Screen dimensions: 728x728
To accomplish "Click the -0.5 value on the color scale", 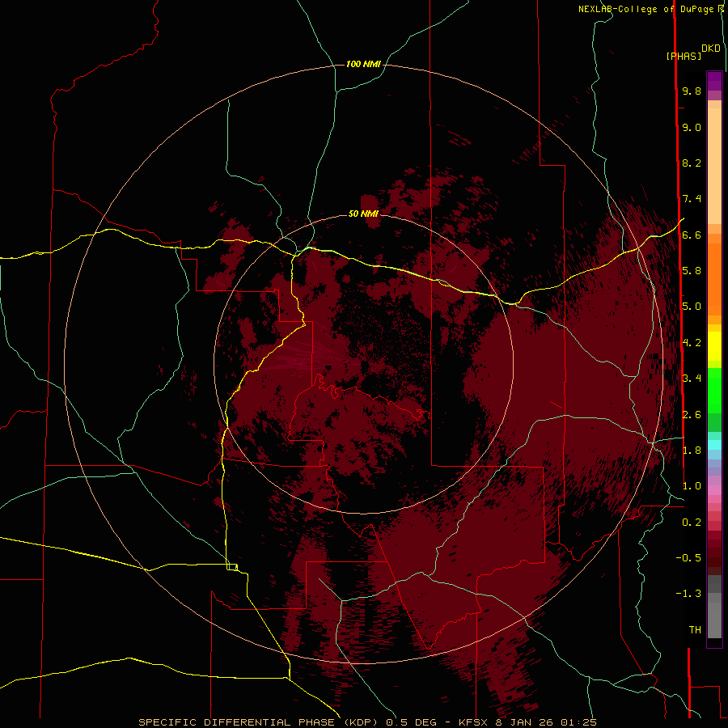I will click(688, 558).
